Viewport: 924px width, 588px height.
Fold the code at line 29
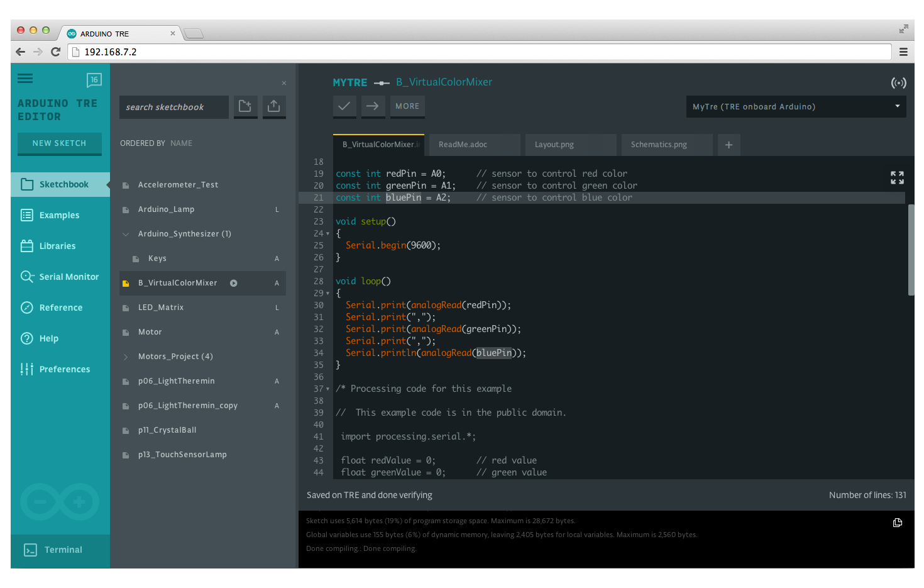(327, 294)
